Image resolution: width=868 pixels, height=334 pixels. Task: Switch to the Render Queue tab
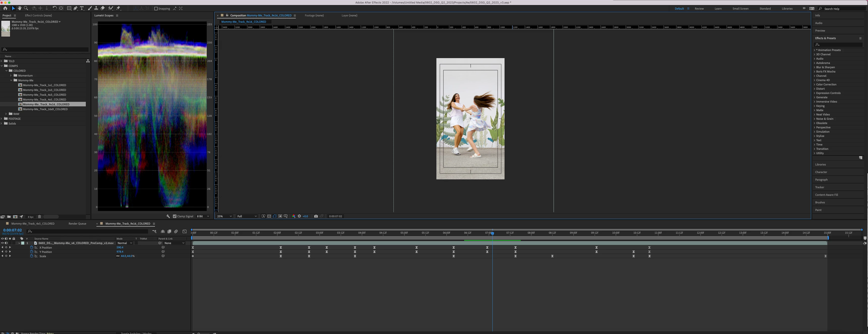point(77,224)
